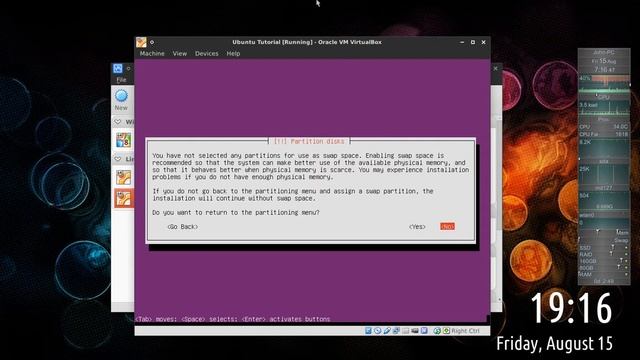Collapse the Windows group heart expander in Manager
The height and width of the screenshot is (360, 640).
click(118, 122)
